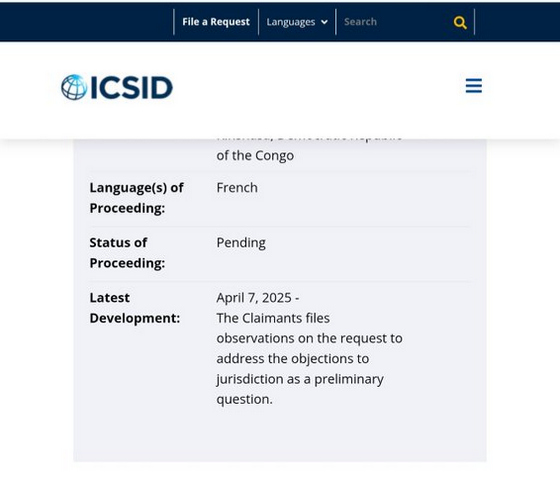Viewport: 560px width, 480px height.
Task: Focus the Search text field
Action: pyautogui.click(x=393, y=22)
